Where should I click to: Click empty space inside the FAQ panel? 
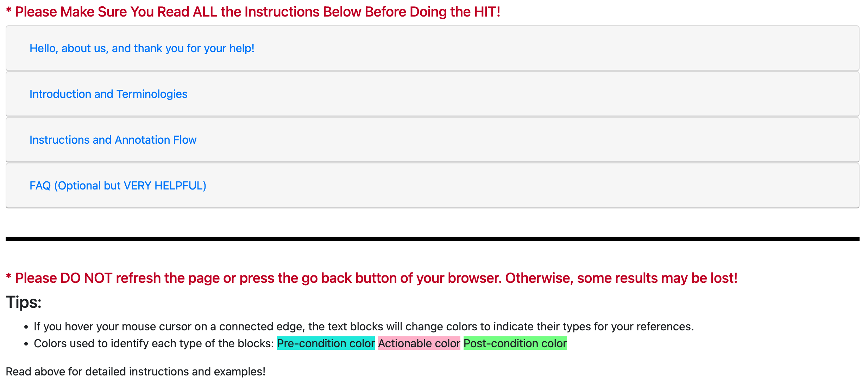point(528,186)
